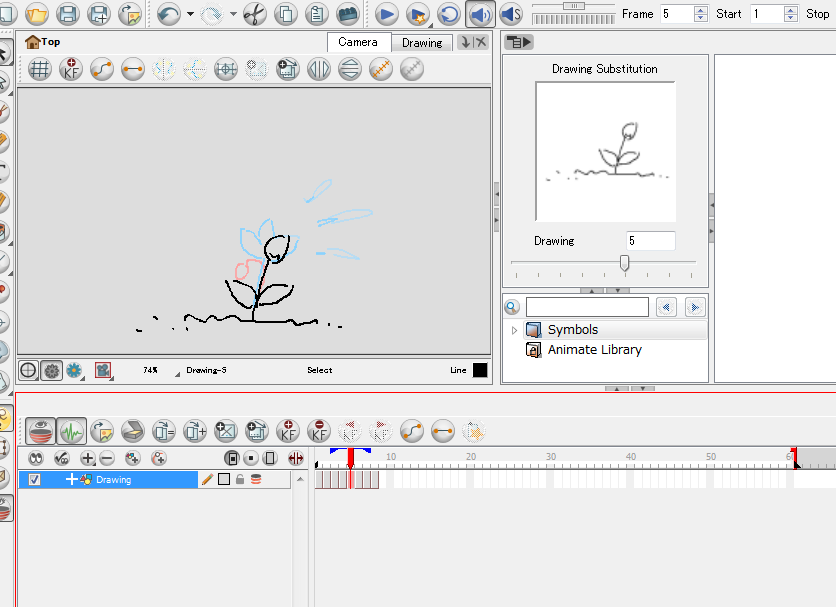
Task: Click the reset view icon below the Camera view
Action: click(28, 370)
